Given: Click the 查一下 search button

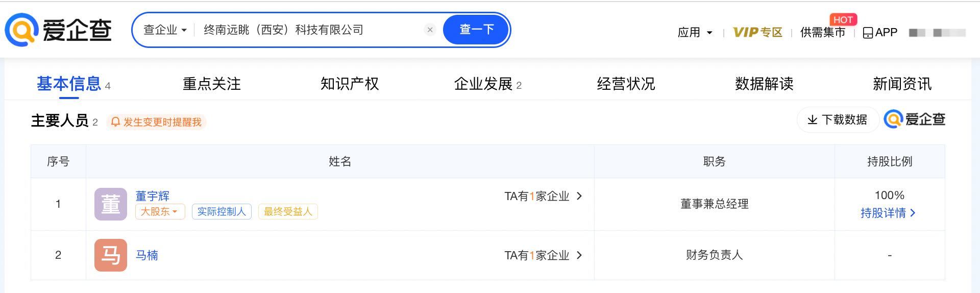Looking at the screenshot, I should point(476,30).
